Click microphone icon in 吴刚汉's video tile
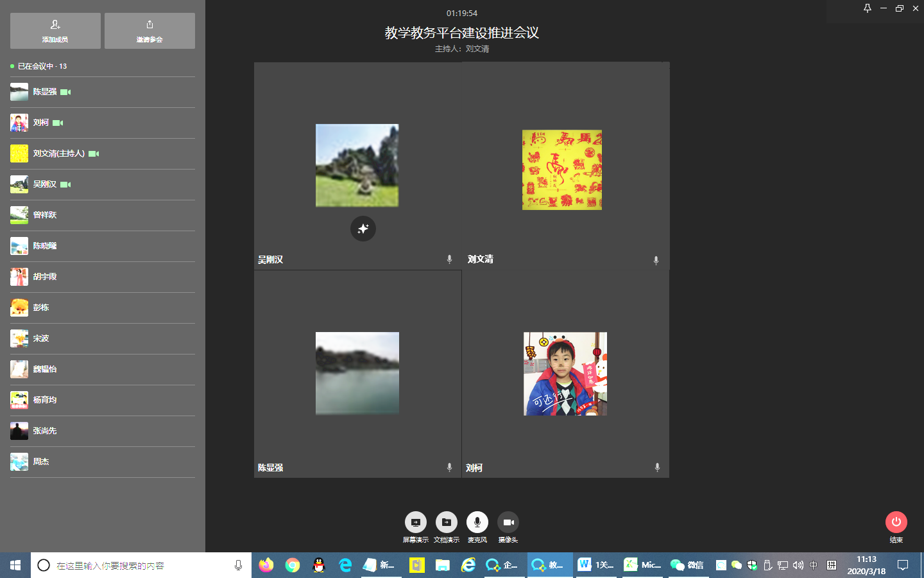This screenshot has width=924, height=578. [449, 259]
